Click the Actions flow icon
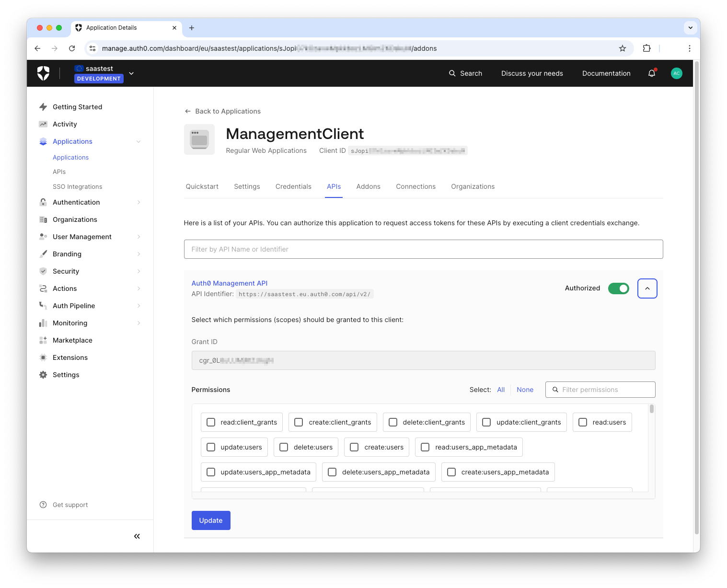 [x=43, y=288]
